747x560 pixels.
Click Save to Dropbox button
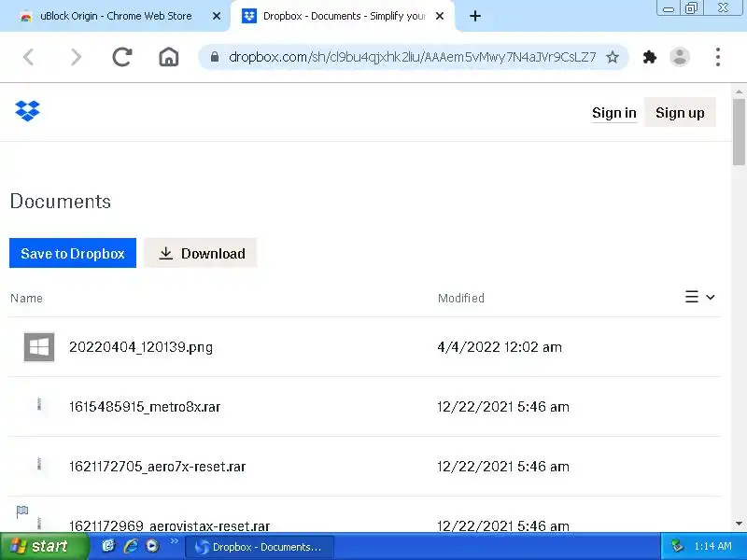point(73,253)
